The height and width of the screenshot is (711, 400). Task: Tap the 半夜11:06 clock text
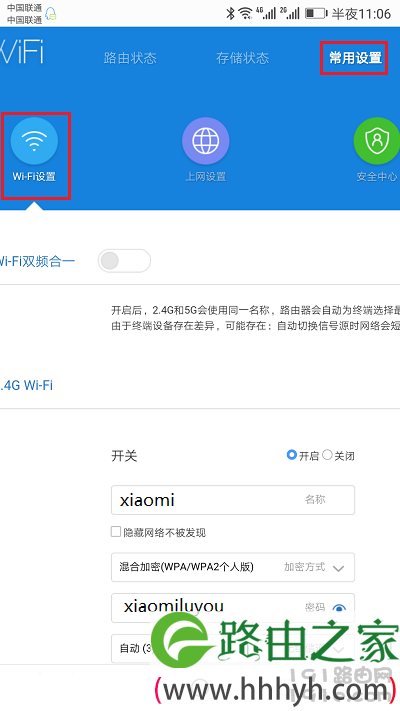(361, 14)
